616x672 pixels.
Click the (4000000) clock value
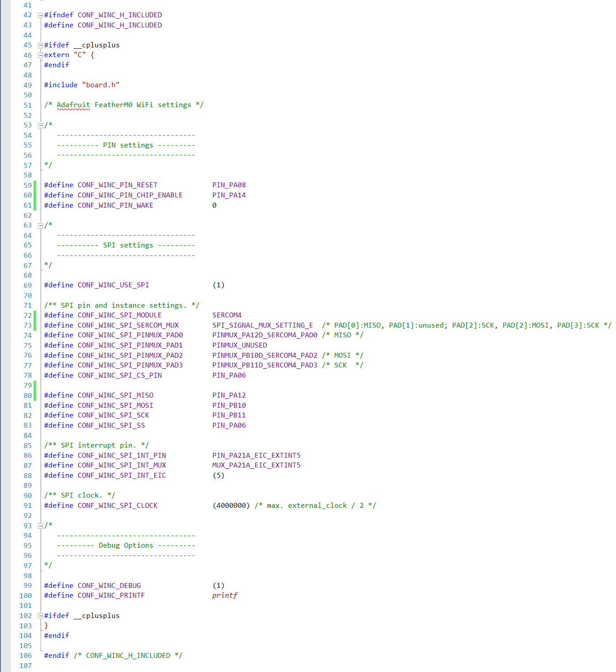pos(231,506)
